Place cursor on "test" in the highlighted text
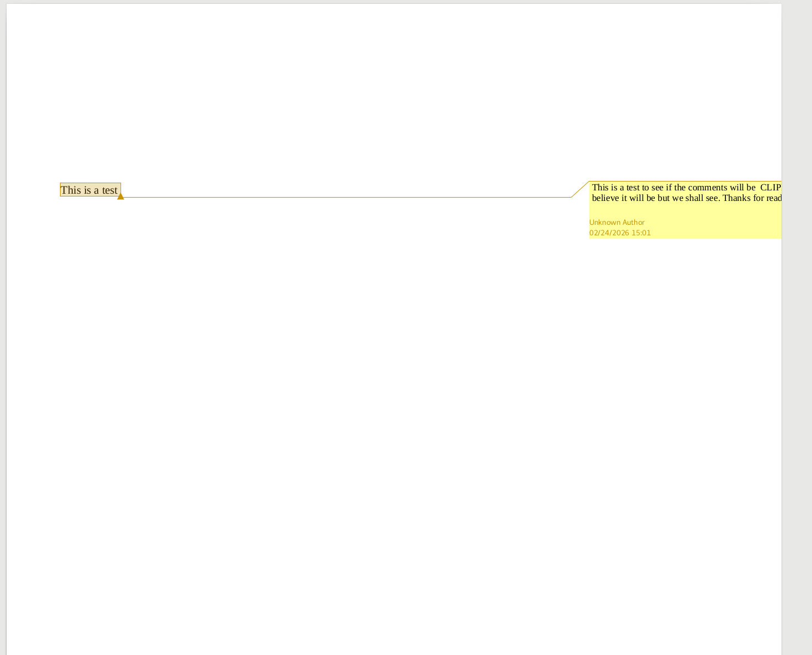This screenshot has width=812, height=655. (x=109, y=190)
